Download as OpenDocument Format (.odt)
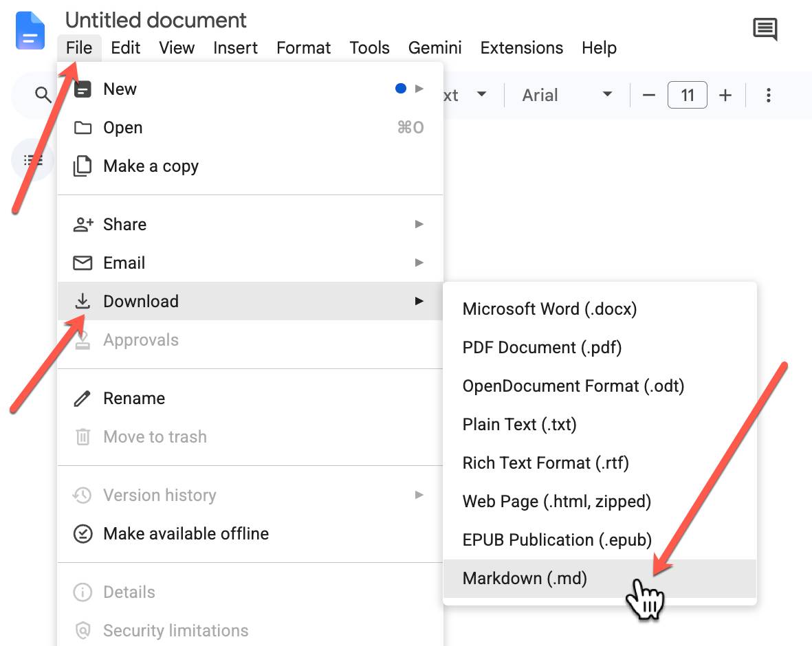Viewport: 812px width, 646px height. 600,386
